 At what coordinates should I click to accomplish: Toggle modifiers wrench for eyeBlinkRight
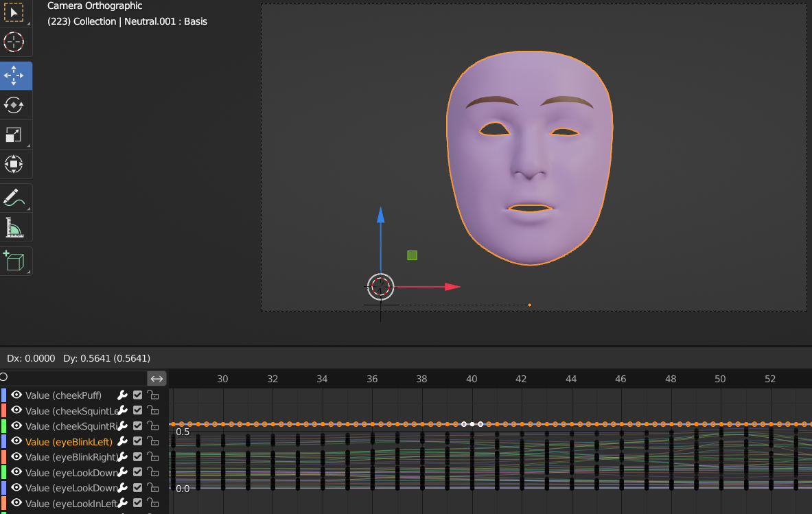123,457
